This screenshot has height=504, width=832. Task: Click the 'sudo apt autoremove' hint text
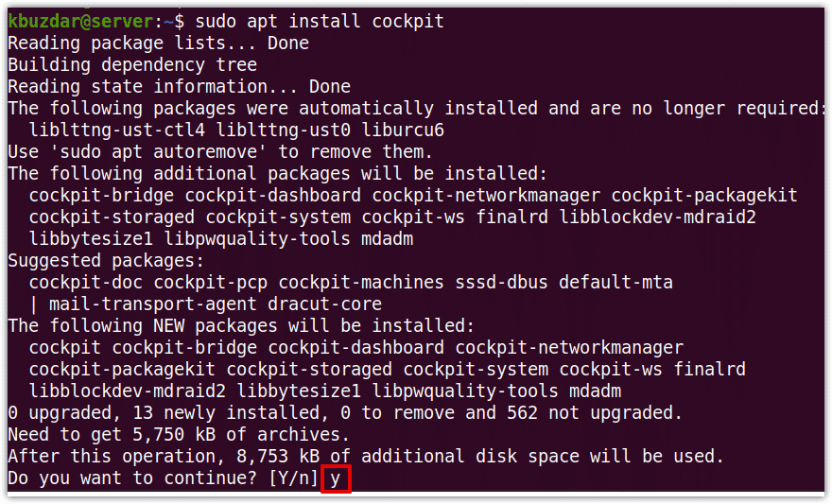click(x=158, y=151)
